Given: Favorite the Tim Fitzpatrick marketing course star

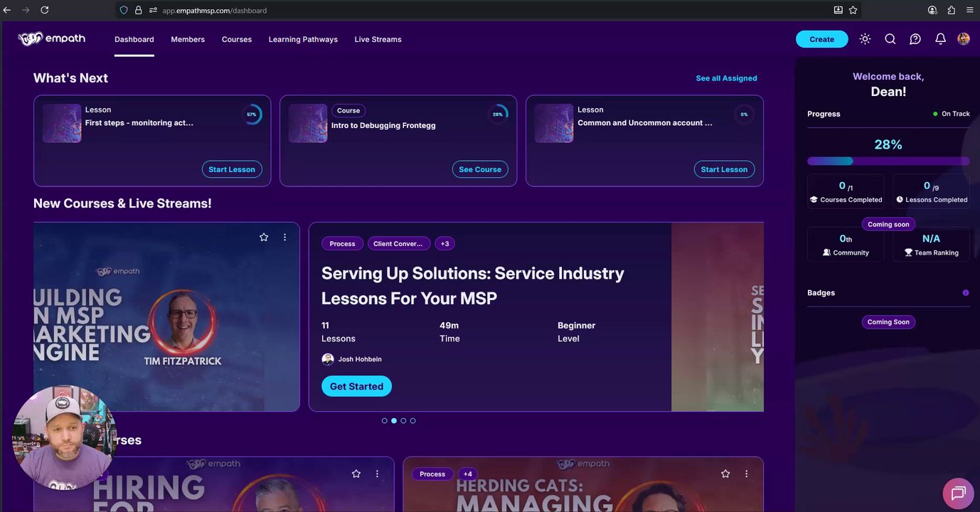Looking at the screenshot, I should coord(264,237).
